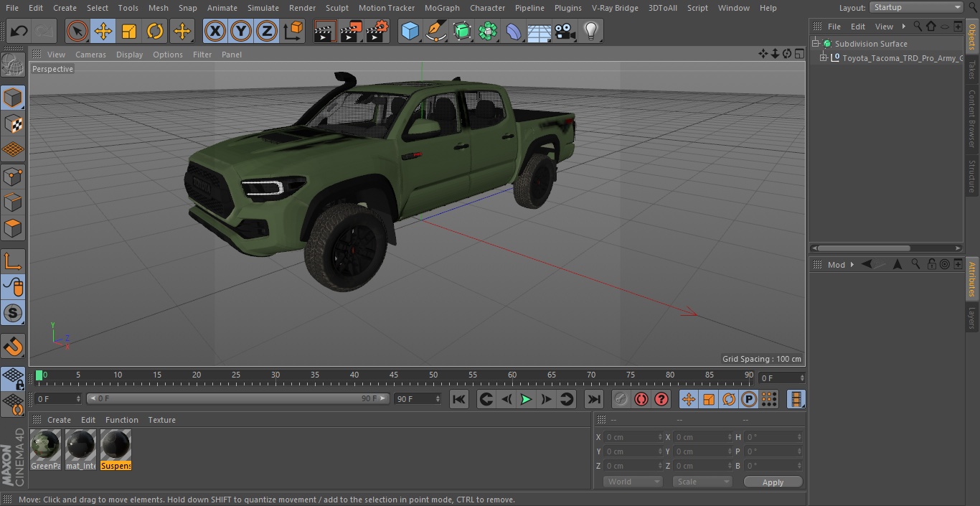Switch to Texture mode icon
The image size is (980, 506).
(x=13, y=123)
